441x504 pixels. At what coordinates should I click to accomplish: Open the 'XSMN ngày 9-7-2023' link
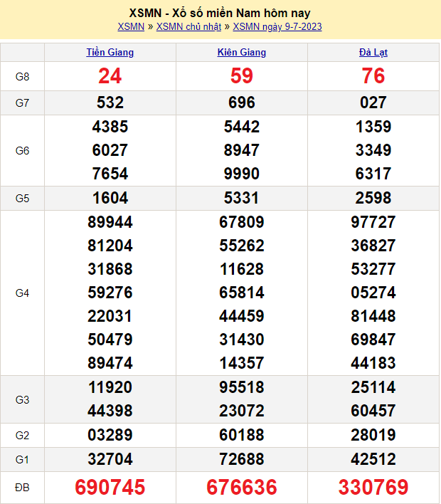[x=277, y=27]
